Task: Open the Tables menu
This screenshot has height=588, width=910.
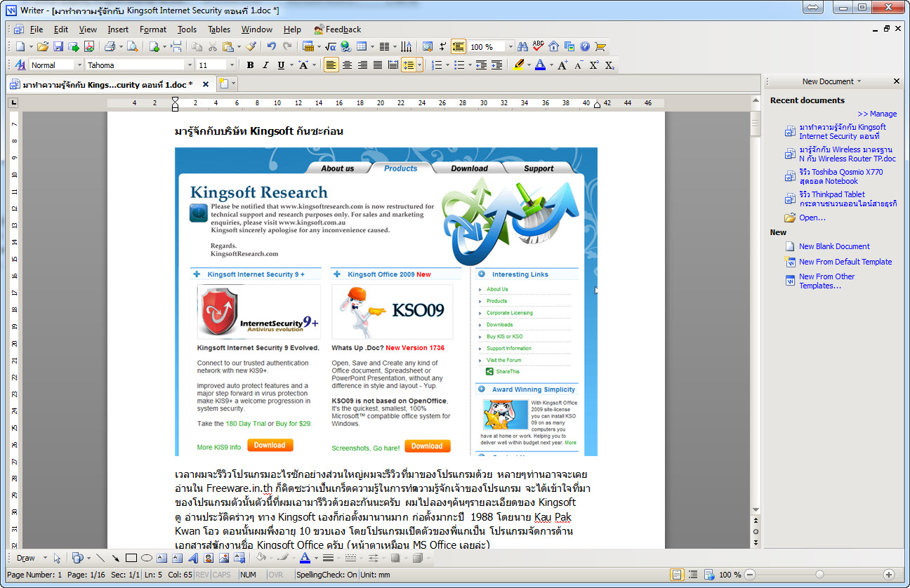Action: 219,29
